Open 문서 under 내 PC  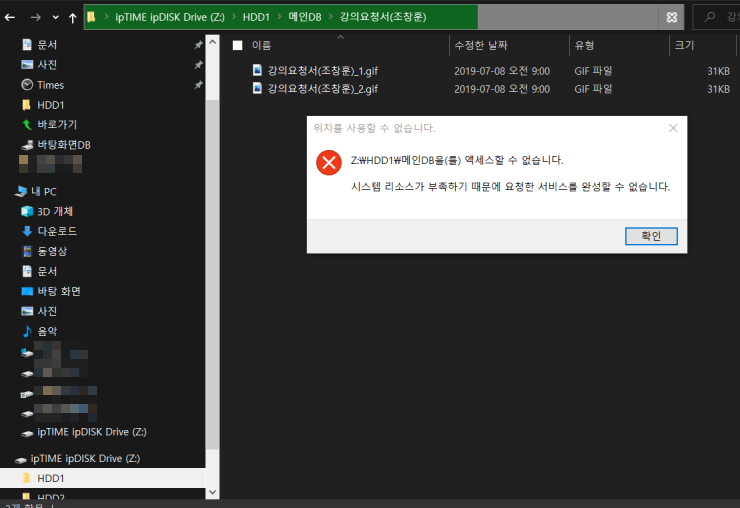pos(47,271)
